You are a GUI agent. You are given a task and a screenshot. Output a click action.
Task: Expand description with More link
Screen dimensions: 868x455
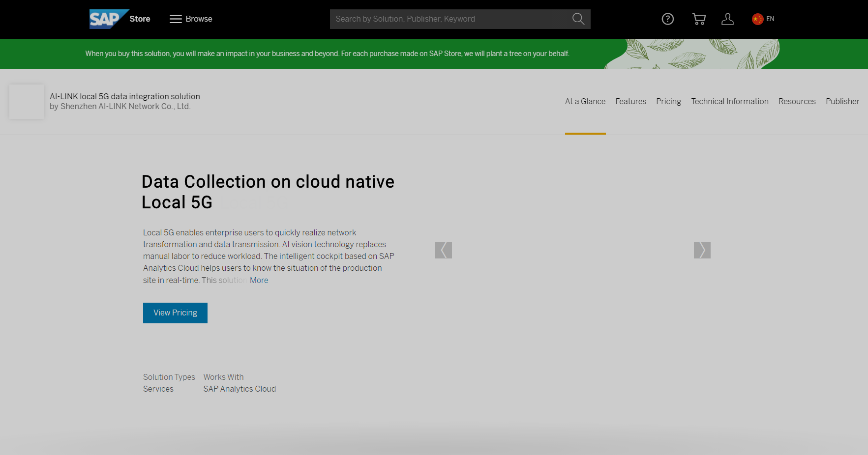(259, 281)
